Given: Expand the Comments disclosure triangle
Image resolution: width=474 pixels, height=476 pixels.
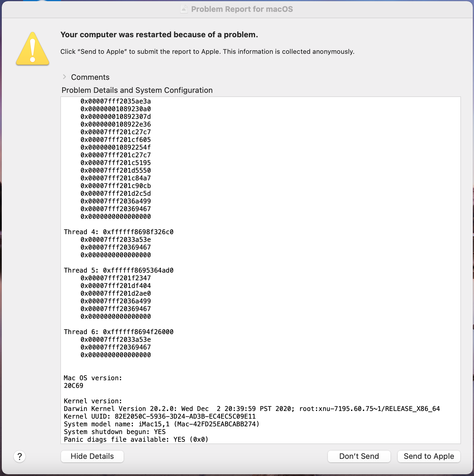Looking at the screenshot, I should coord(65,77).
